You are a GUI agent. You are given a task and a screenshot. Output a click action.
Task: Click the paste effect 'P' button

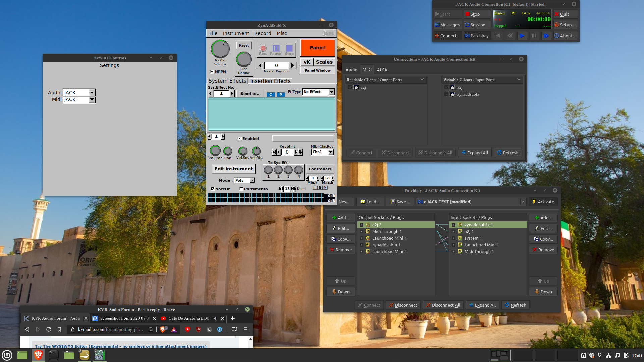[x=281, y=94]
